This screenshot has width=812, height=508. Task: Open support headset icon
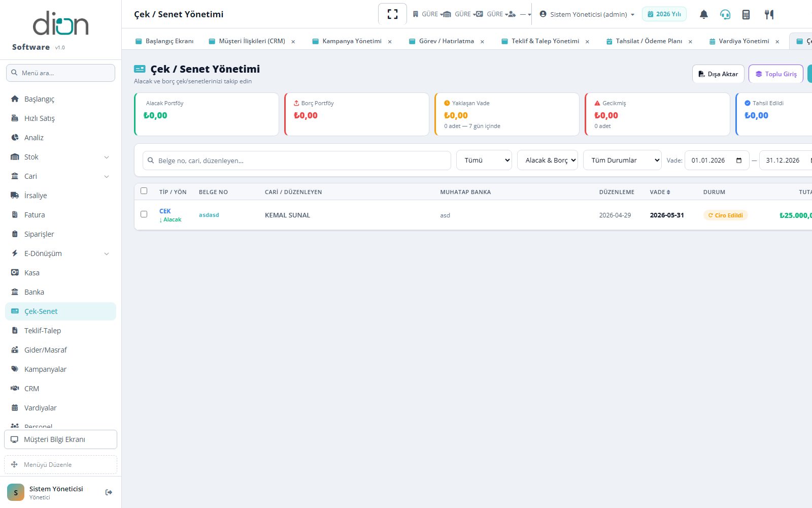(725, 14)
